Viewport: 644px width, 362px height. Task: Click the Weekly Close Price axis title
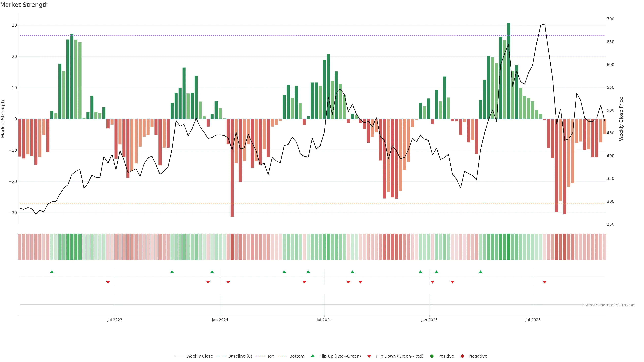pyautogui.click(x=621, y=119)
